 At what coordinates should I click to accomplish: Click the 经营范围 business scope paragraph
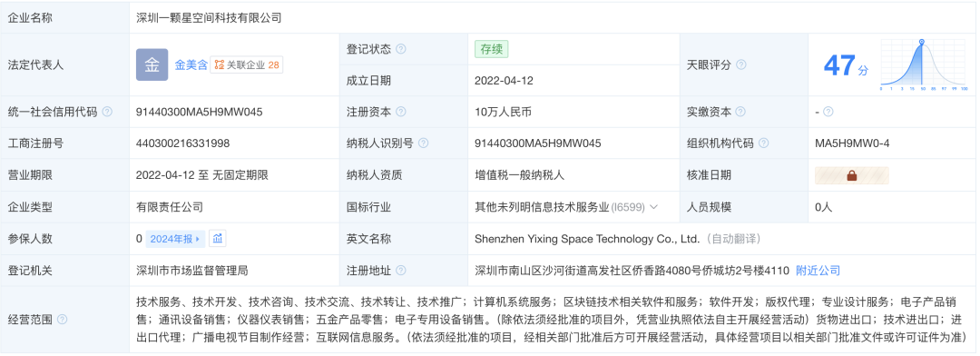[552, 319]
